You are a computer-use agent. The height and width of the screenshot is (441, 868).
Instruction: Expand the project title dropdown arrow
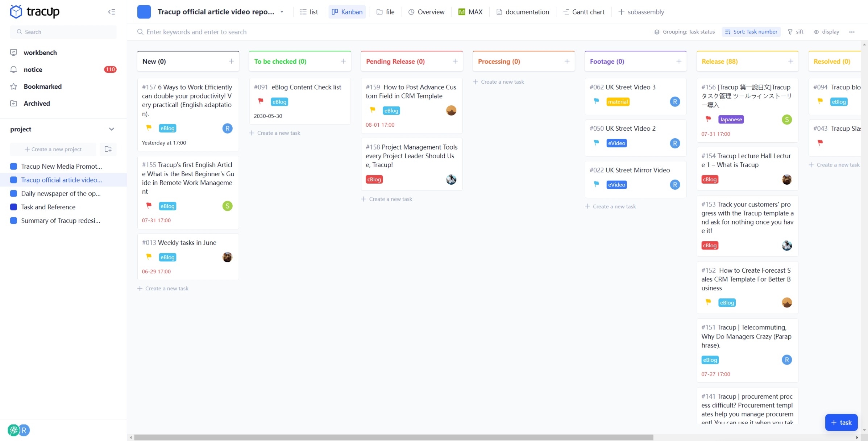(x=282, y=12)
